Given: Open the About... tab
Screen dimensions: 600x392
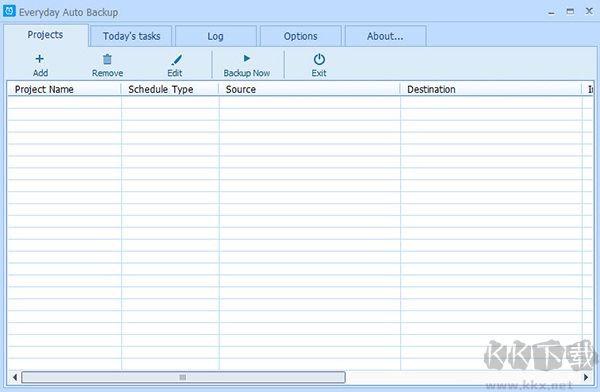Looking at the screenshot, I should tap(385, 36).
